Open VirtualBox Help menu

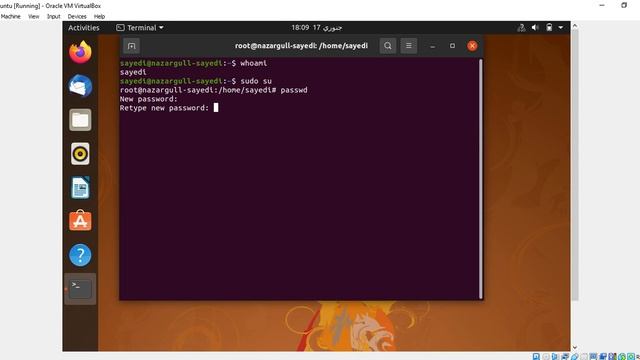click(99, 16)
